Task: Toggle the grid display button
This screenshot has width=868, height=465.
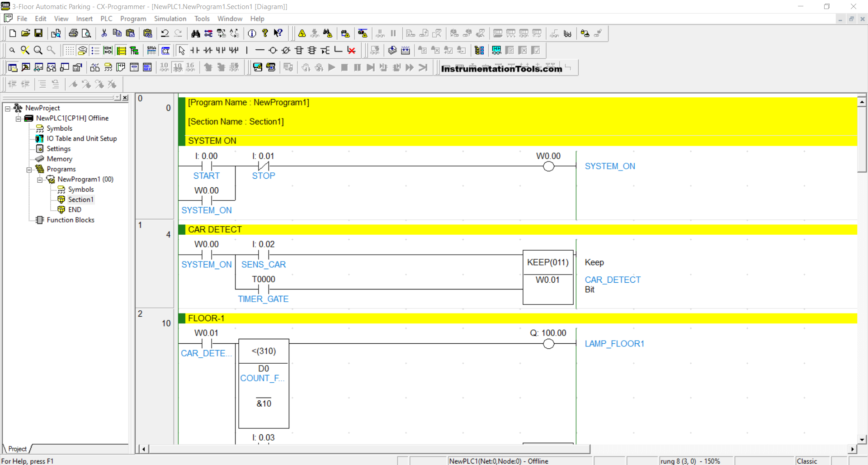Action: tap(69, 50)
